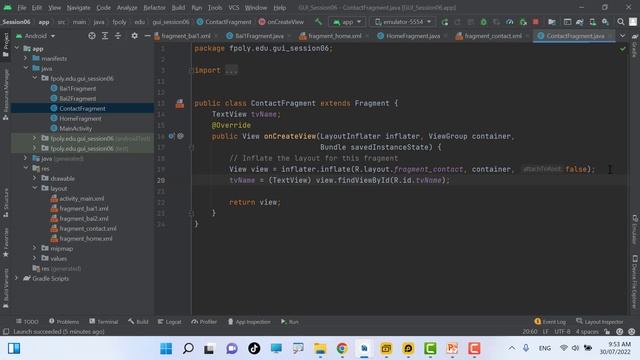Open the emulator-5554 device dropdown

pos(402,22)
